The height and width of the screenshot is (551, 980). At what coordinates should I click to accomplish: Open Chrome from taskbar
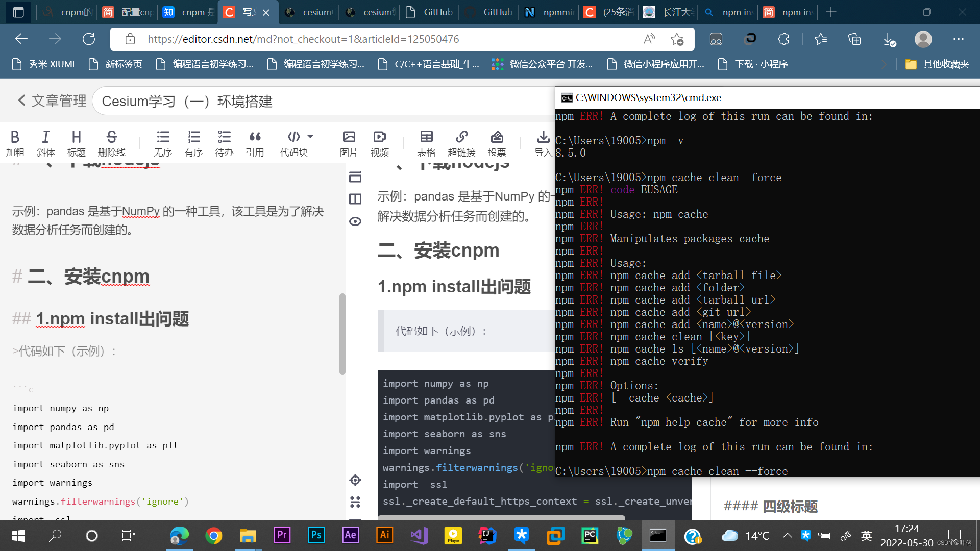(x=213, y=536)
